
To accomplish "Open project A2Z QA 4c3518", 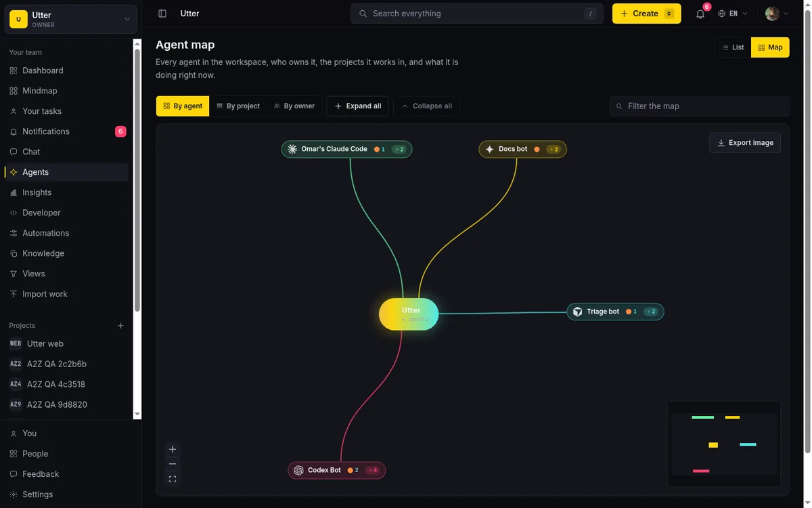I will coord(66,384).
